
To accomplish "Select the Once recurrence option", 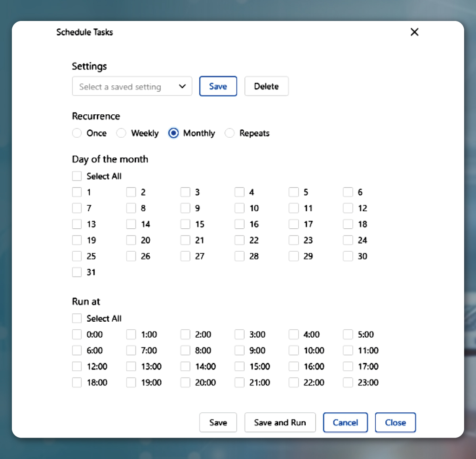I will click(77, 133).
